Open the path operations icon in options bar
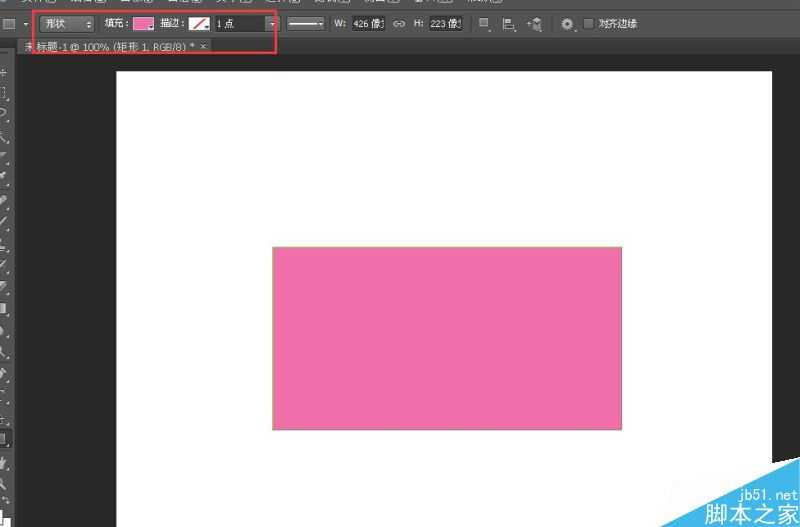 (485, 23)
